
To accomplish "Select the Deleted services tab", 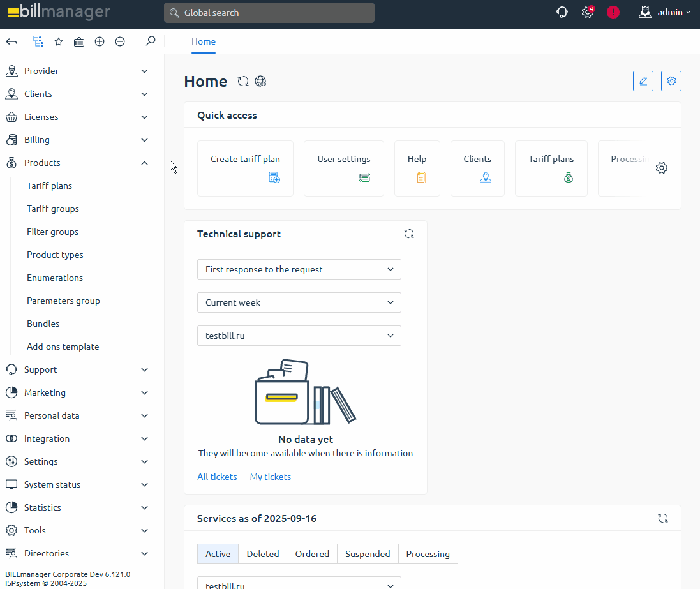I will pyautogui.click(x=262, y=554).
